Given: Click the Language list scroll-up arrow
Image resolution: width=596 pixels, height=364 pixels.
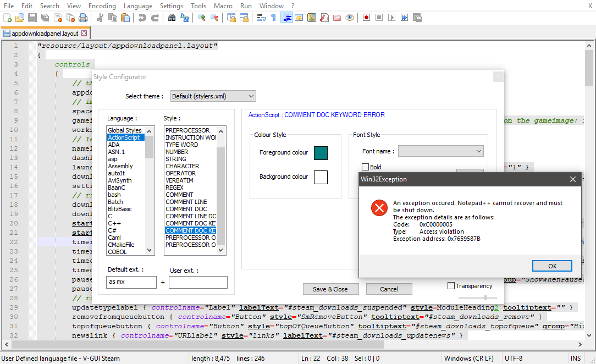Looking at the screenshot, I should 150,131.
